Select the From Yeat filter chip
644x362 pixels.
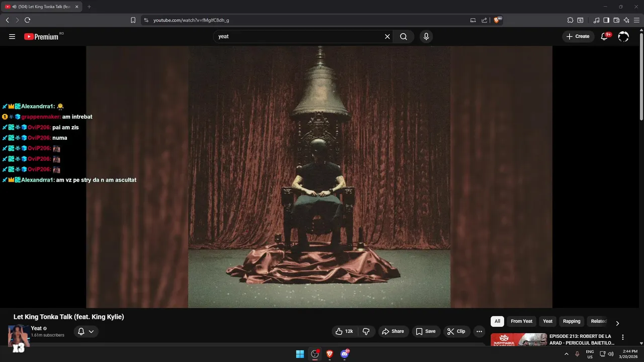point(521,321)
